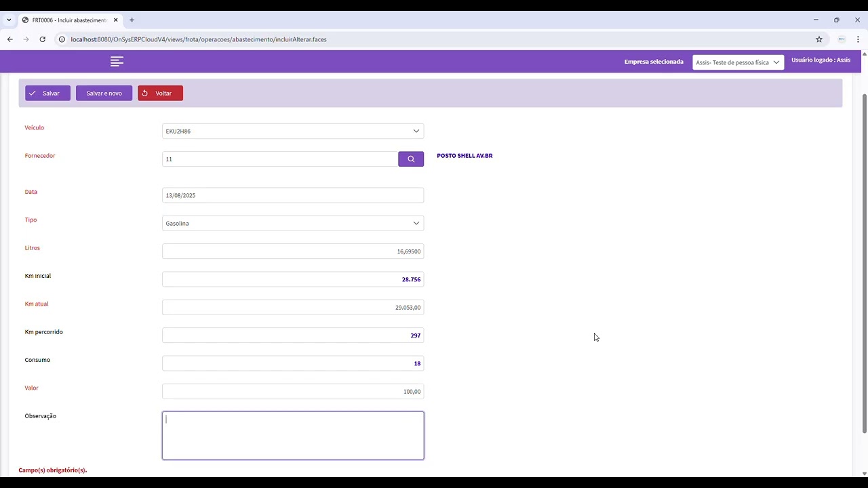
Task: View site information icon in address bar
Action: pos(62,39)
